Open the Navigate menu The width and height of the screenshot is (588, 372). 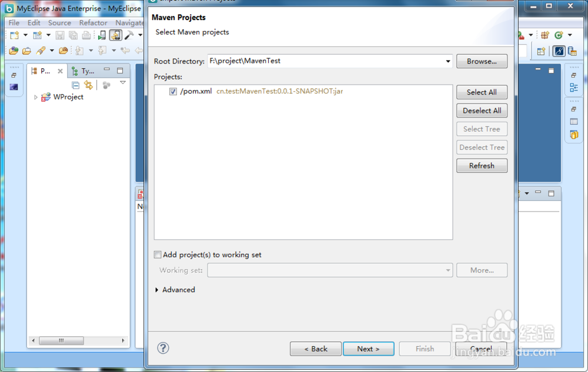pos(129,23)
